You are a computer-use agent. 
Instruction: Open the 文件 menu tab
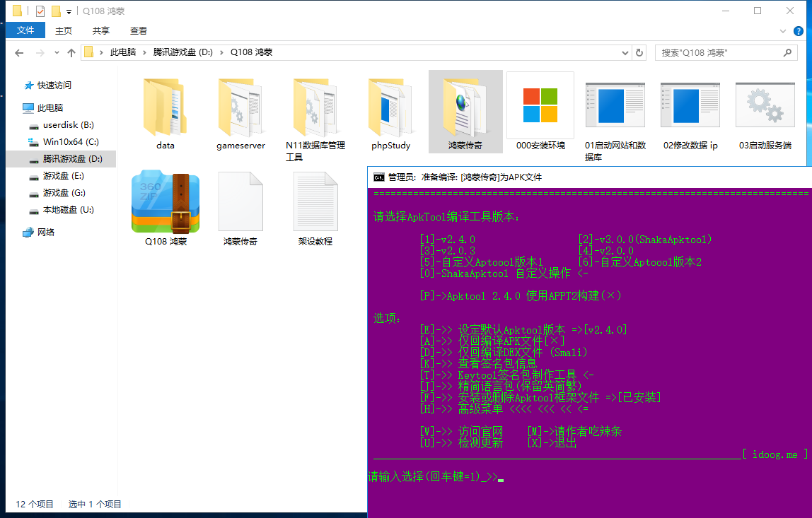25,30
